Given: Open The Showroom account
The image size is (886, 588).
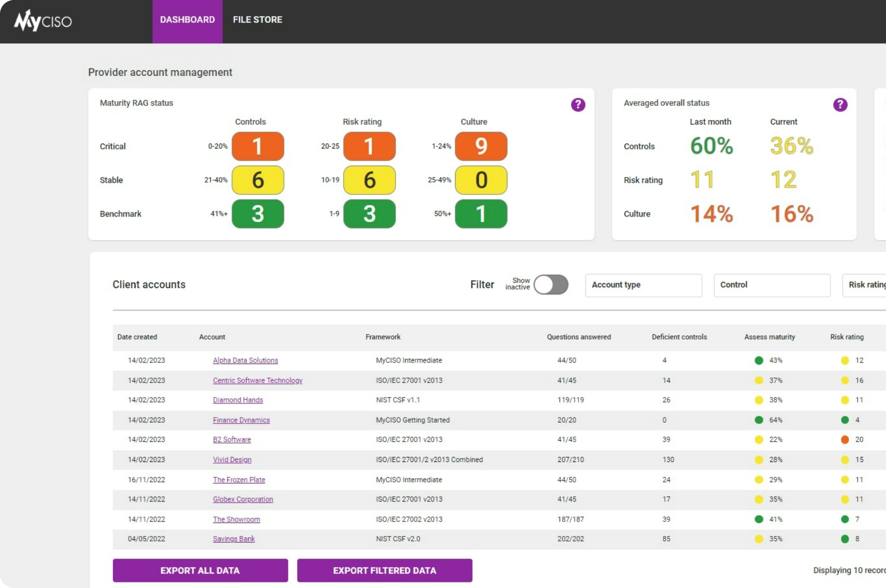Looking at the screenshot, I should click(236, 519).
